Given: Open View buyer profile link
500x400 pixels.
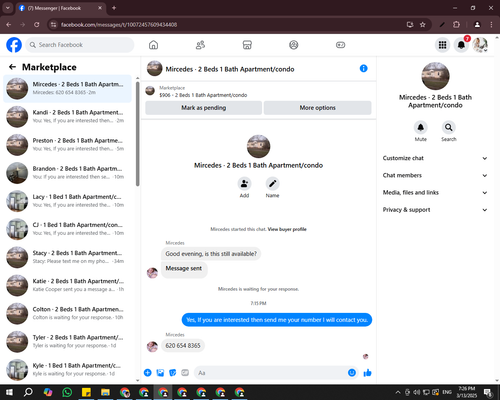Looking at the screenshot, I should 287,229.
